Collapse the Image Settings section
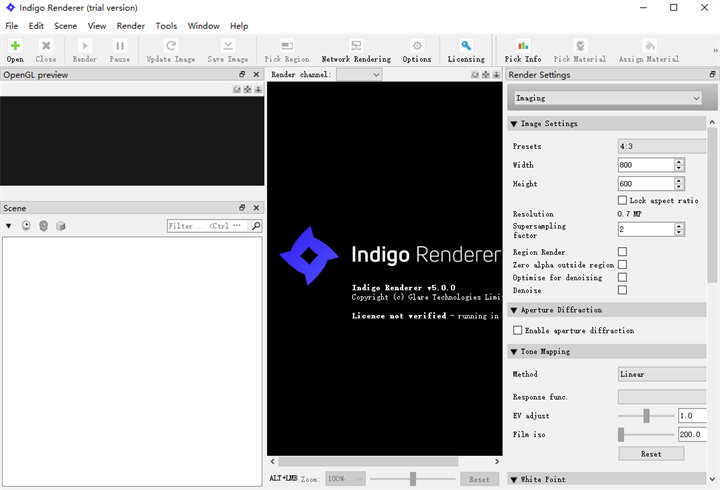 514,124
